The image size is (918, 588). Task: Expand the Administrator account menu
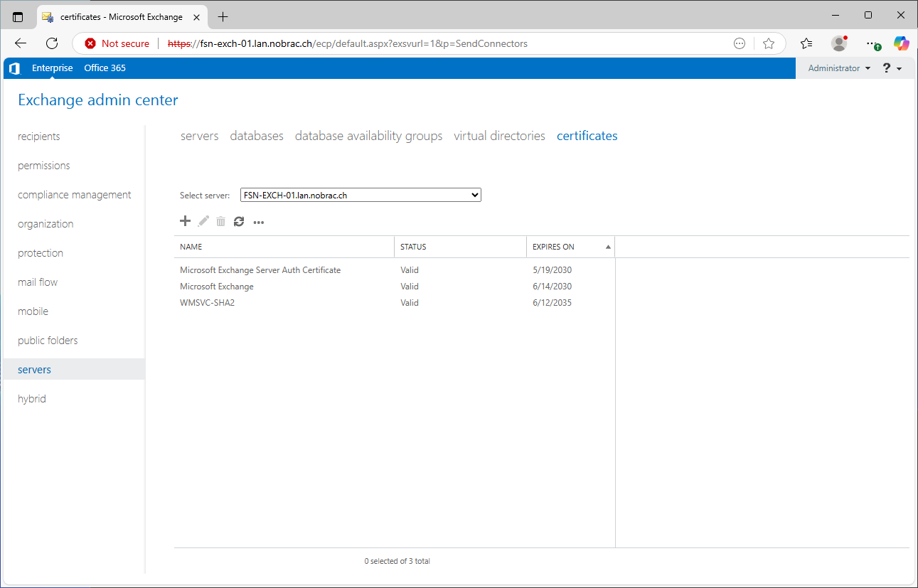(x=839, y=68)
